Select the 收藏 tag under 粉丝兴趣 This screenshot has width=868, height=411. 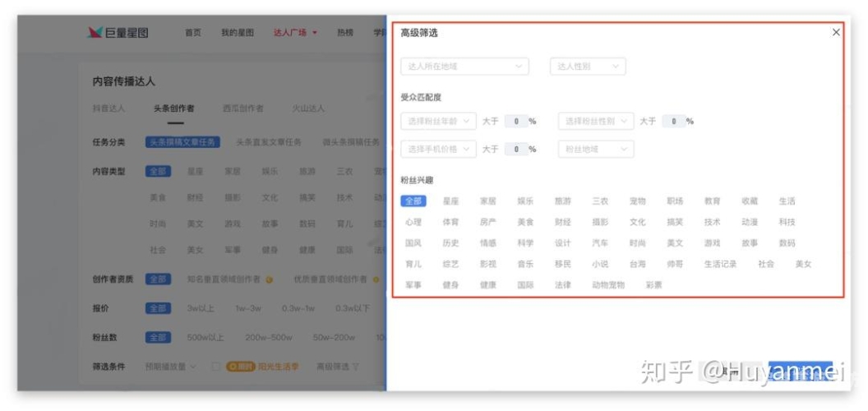pos(750,201)
